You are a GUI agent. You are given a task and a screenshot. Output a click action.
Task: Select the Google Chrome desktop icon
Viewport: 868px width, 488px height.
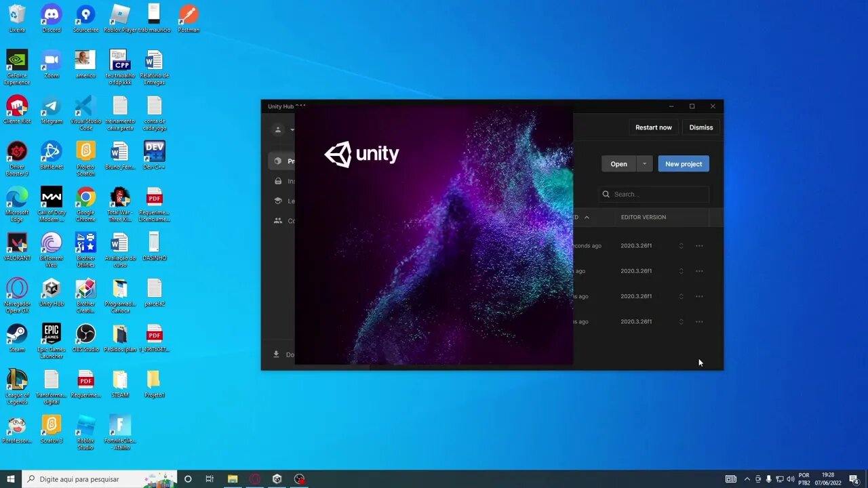85,204
